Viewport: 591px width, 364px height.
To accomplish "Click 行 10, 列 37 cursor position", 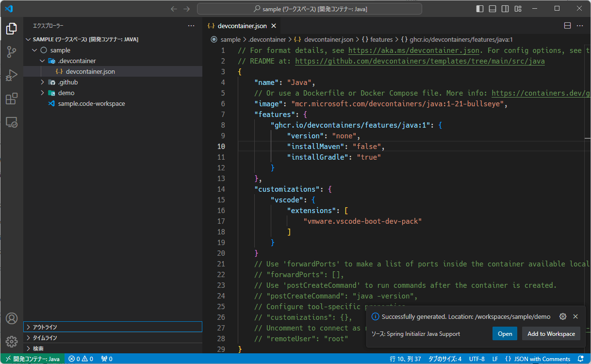I will click(405, 359).
